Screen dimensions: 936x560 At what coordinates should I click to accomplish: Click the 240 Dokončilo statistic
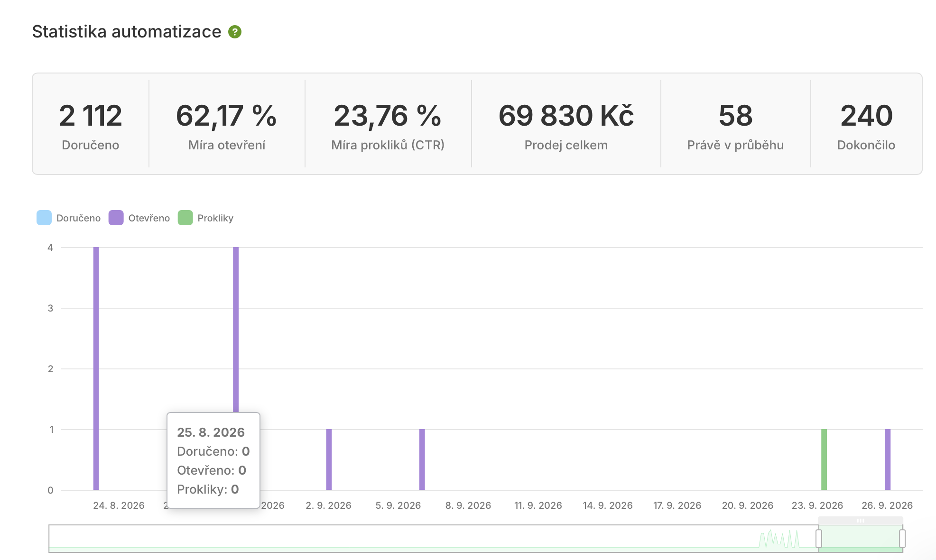click(x=866, y=124)
